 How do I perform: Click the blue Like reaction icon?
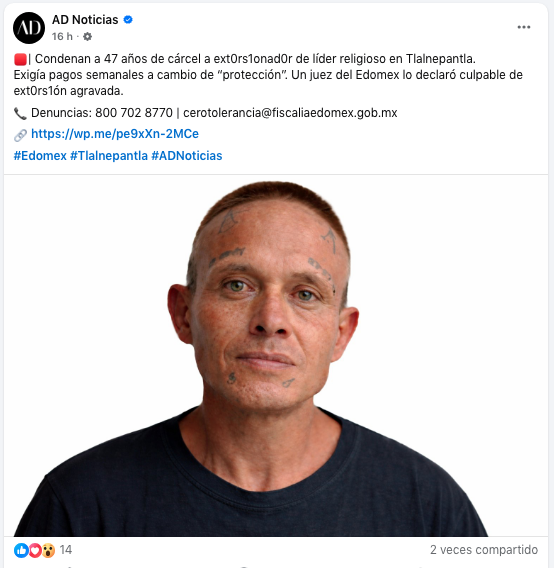click(21, 550)
